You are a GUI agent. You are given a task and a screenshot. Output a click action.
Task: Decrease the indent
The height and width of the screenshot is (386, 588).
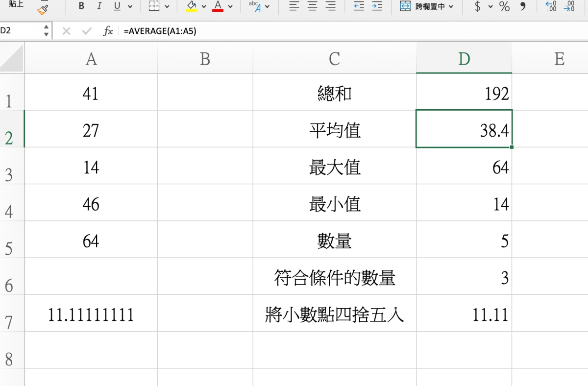click(359, 6)
